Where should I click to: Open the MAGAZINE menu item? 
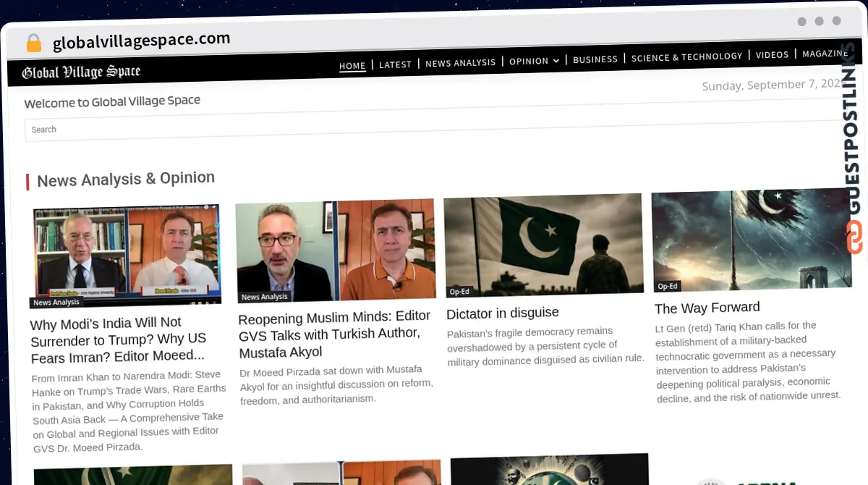tap(825, 54)
